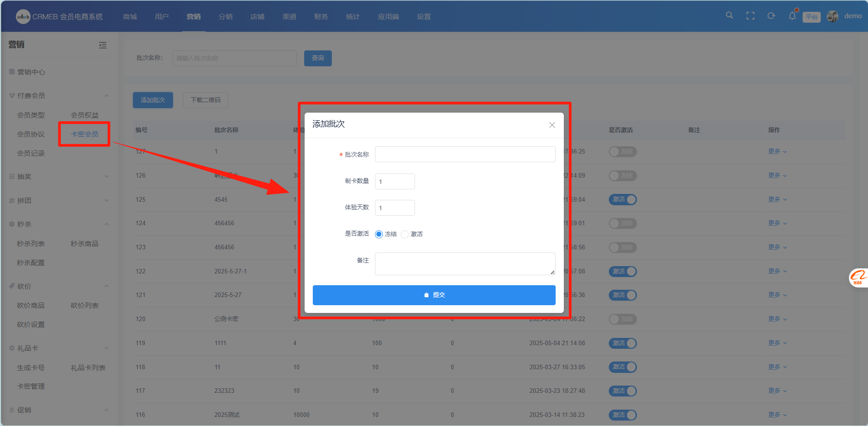Viewport: 868px width, 426px height.
Task: Toggle activation switch for row 124
Action: point(622,223)
